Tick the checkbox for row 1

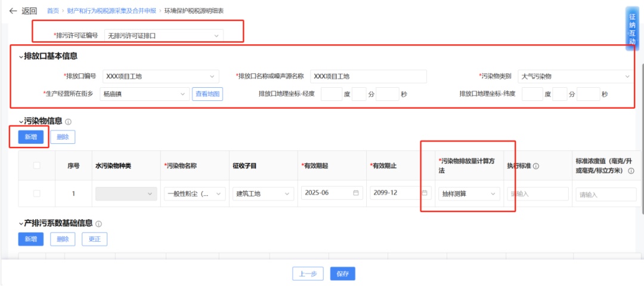pyautogui.click(x=37, y=193)
